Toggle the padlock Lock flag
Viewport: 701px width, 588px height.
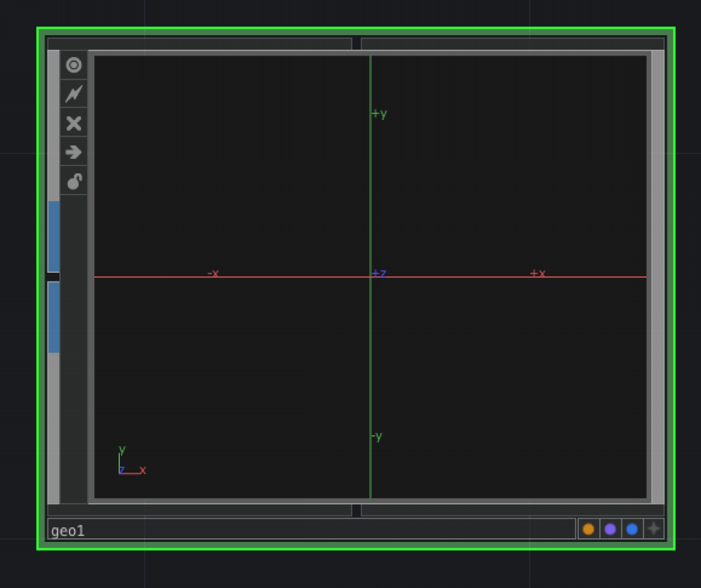pos(74,181)
